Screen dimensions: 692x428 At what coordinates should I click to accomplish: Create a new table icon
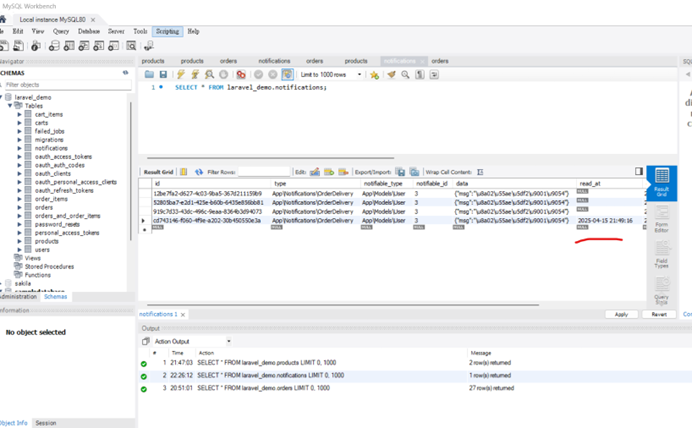[x=69, y=45]
